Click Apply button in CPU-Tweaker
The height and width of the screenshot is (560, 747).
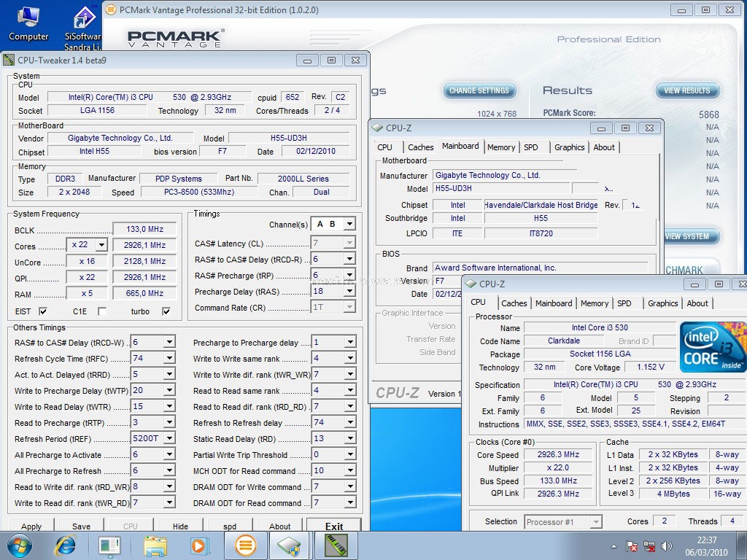31,526
